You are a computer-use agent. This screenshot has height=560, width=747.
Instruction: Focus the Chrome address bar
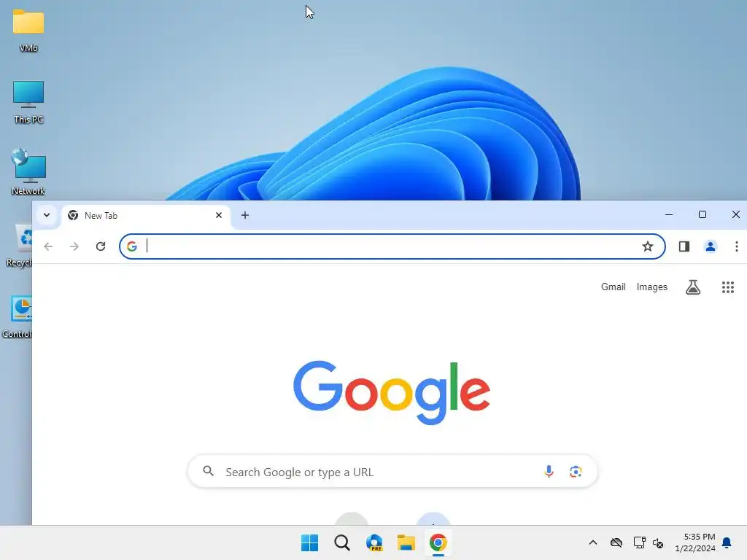pyautogui.click(x=392, y=246)
